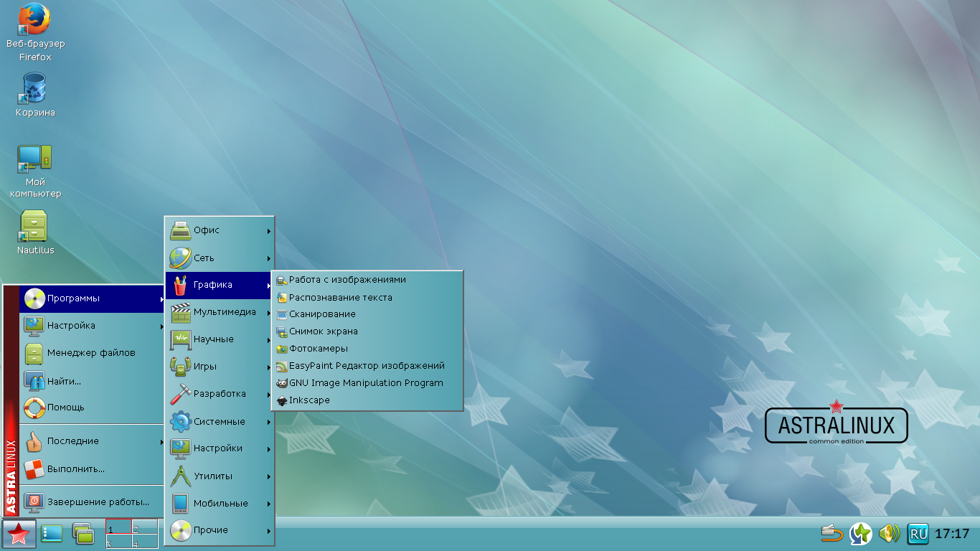Open the Офис category
Image resolution: width=980 pixels, height=551 pixels.
coord(220,230)
